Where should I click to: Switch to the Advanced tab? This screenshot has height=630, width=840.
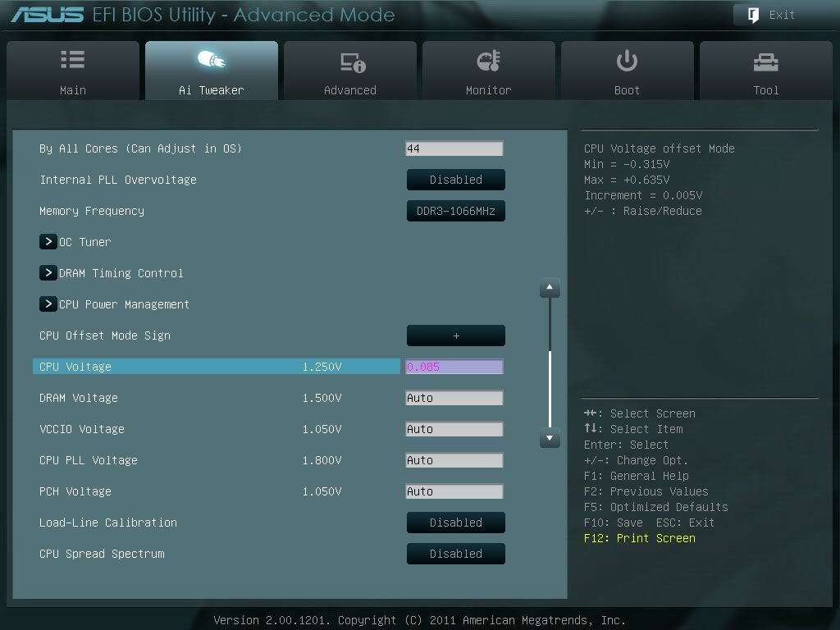click(x=349, y=71)
